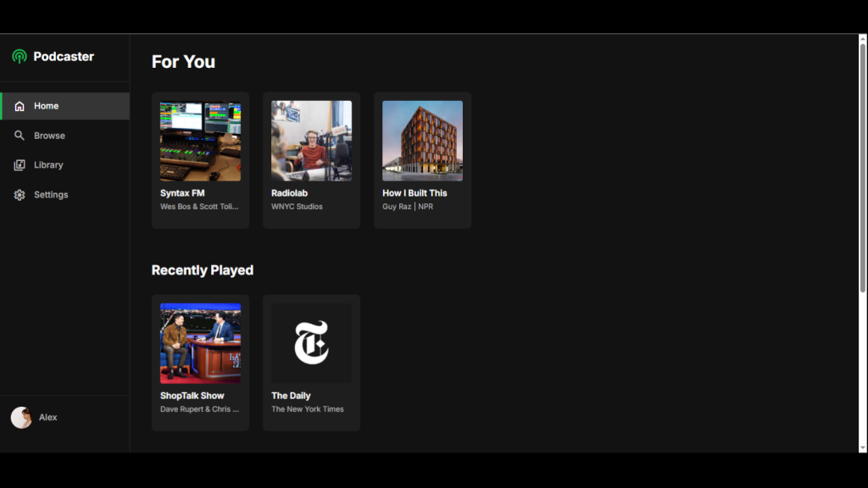This screenshot has height=488, width=868.
Task: Click the Recently Played heading
Action: pyautogui.click(x=202, y=270)
